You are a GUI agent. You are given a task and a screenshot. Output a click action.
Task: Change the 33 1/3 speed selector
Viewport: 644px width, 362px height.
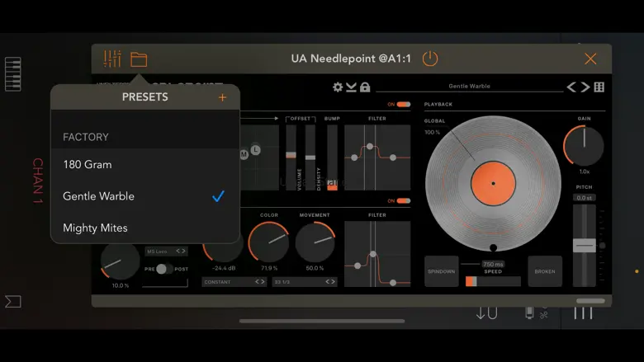(x=305, y=282)
